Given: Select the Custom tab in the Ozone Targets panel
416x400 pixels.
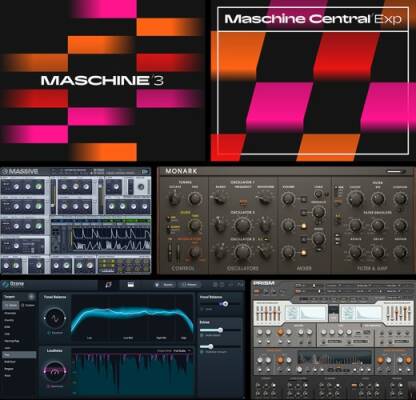Looking at the screenshot, I should (x=28, y=305).
